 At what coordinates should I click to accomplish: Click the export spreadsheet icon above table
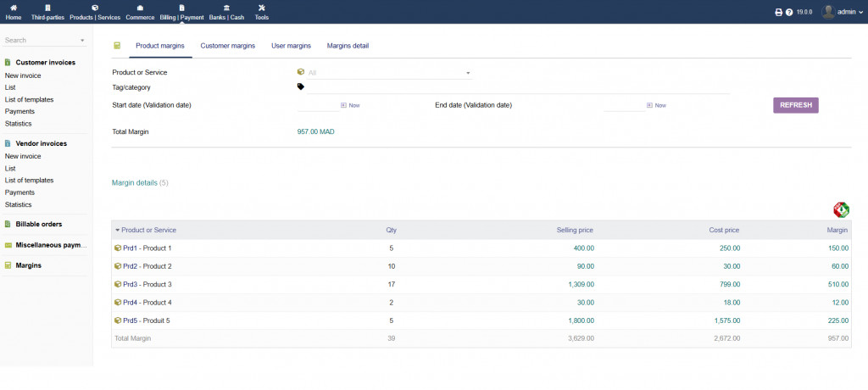click(x=841, y=209)
